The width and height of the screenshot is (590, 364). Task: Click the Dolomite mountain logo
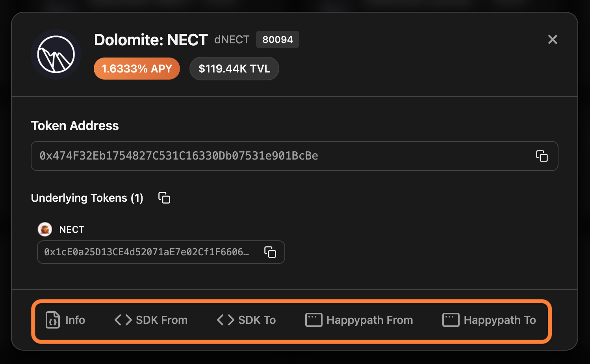coord(56,54)
